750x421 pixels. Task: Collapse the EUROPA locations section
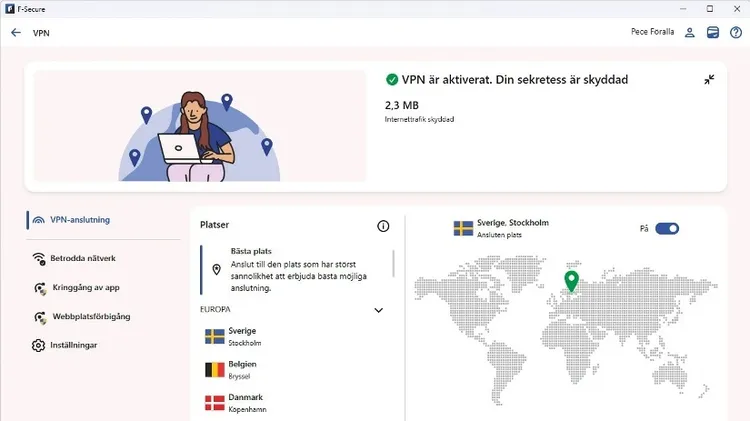pyautogui.click(x=378, y=310)
